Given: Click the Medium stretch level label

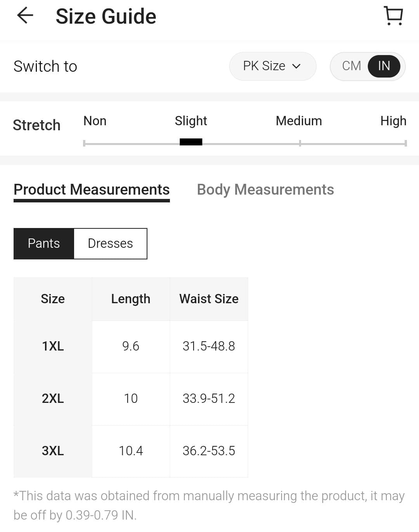Looking at the screenshot, I should tap(299, 121).
